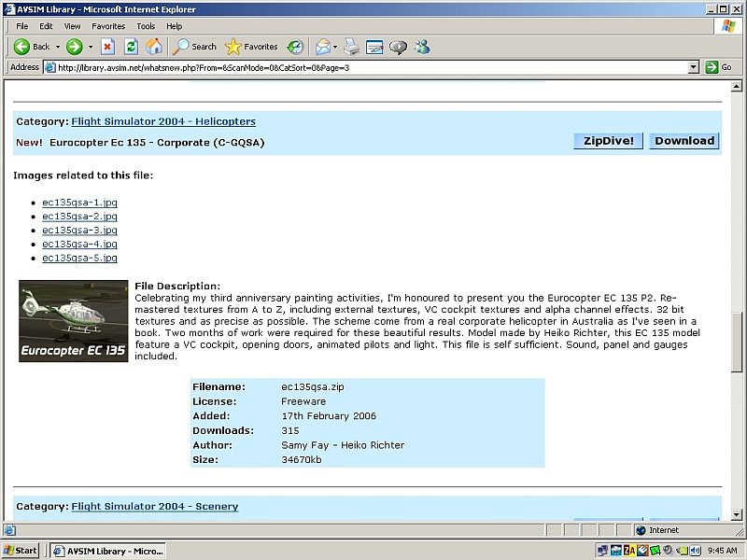Open the Favorites star panel
Image resolution: width=747 pixels, height=560 pixels.
251,47
